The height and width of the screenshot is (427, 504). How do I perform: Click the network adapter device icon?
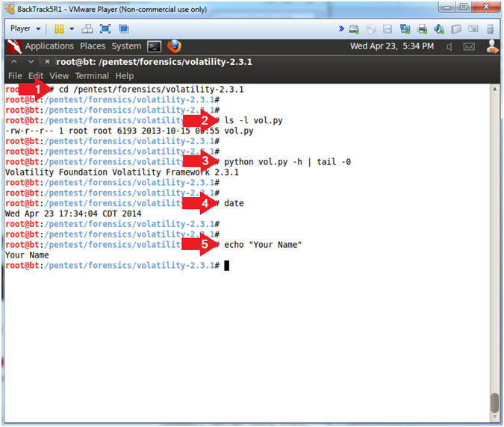(405, 29)
